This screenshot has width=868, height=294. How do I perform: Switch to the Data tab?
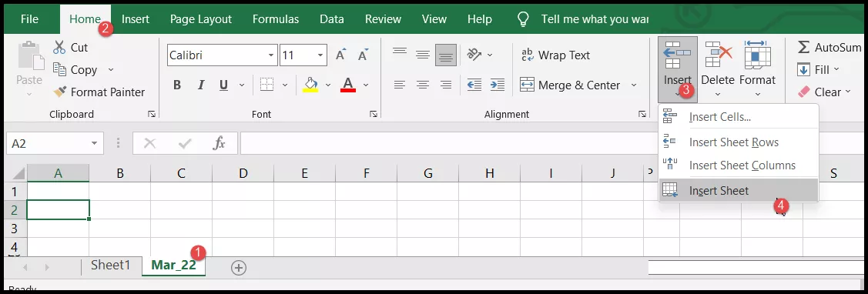(x=332, y=18)
